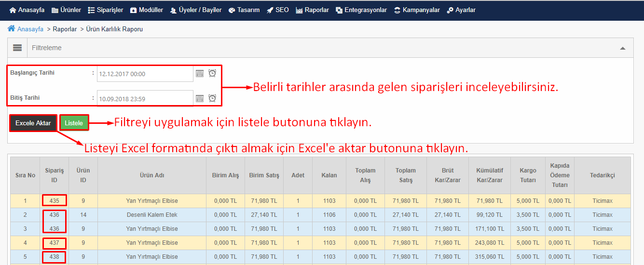644x265 pixels.
Task: Click the Ürün Adı column header
Action: [152, 175]
